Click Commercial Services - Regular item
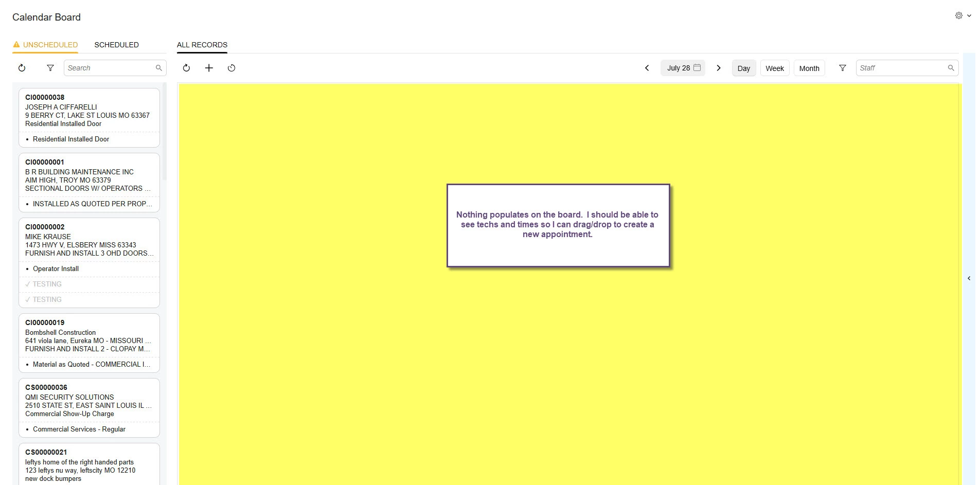980x485 pixels. (79, 429)
